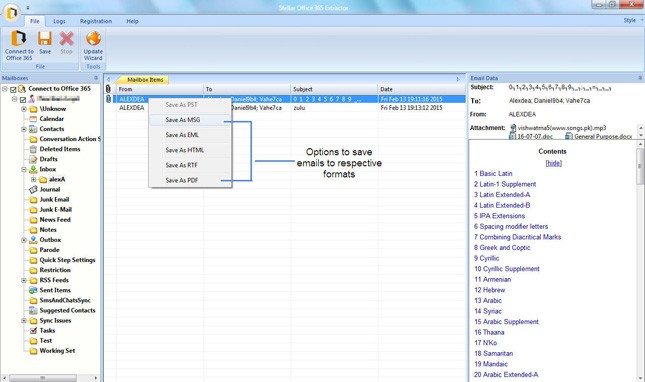Select the Conversation Action folder
This screenshot has width=645, height=382.
click(70, 139)
